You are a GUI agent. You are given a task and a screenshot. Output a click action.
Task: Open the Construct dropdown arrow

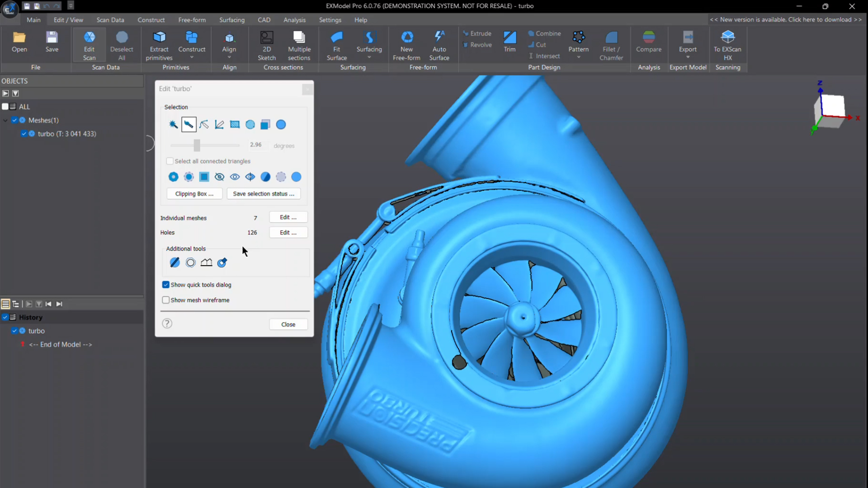pos(192,57)
